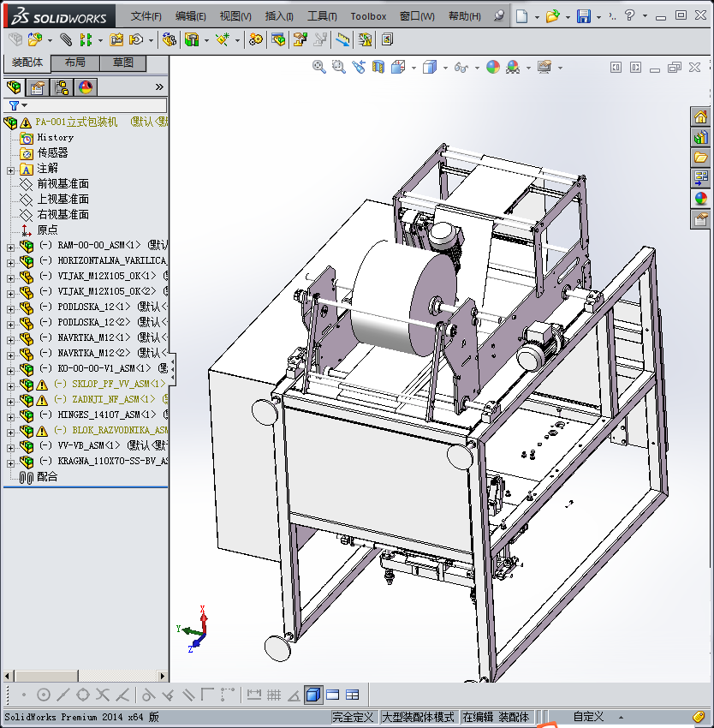Select SKLOP_PF_VV_ASM<1> warning component

(x=119, y=384)
